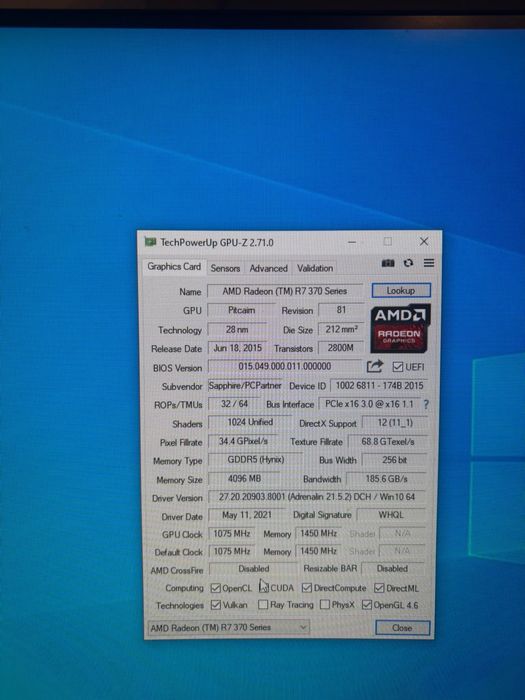Click the Pixel Fillrate 34.4 GPixel/s value
Screen dimensions: 525x700
243,441
